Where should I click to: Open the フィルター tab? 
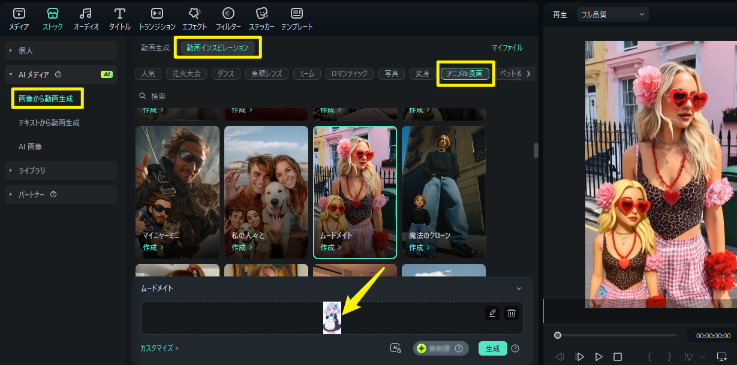[x=228, y=19]
